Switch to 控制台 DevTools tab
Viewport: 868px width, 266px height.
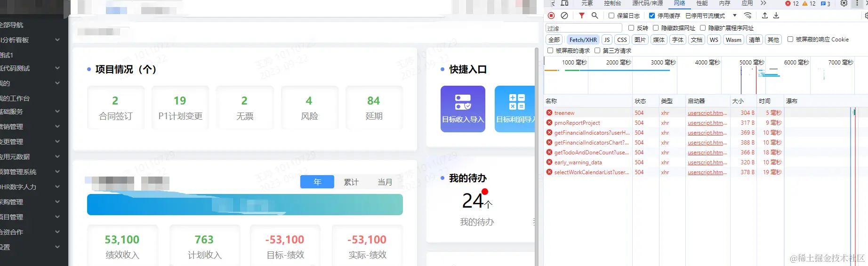[613, 3]
